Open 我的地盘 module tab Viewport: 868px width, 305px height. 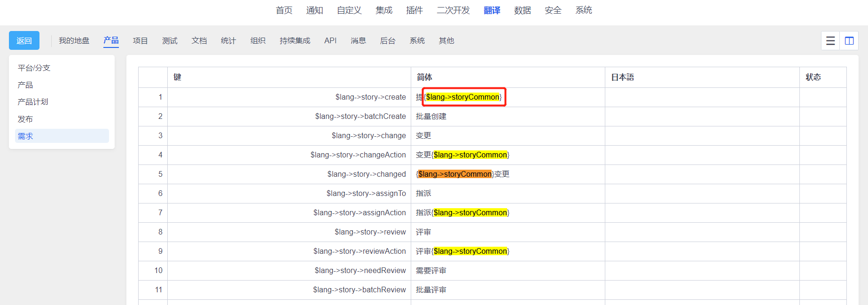point(74,41)
